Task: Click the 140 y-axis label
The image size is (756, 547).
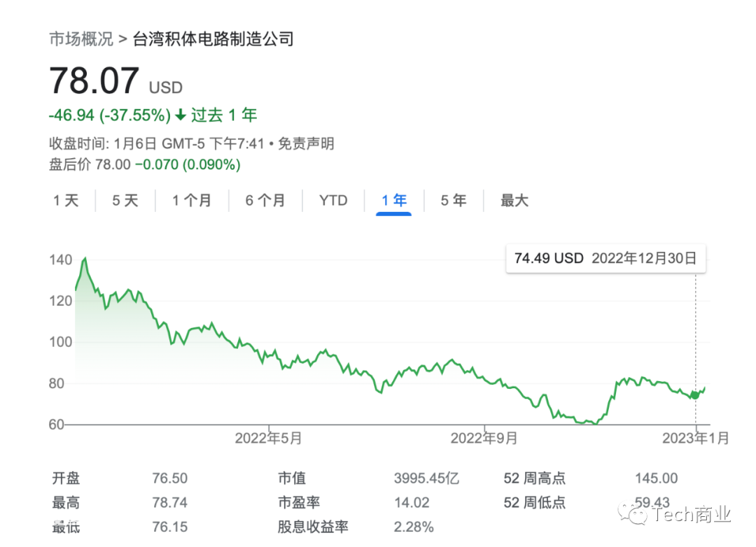Action: 61,260
